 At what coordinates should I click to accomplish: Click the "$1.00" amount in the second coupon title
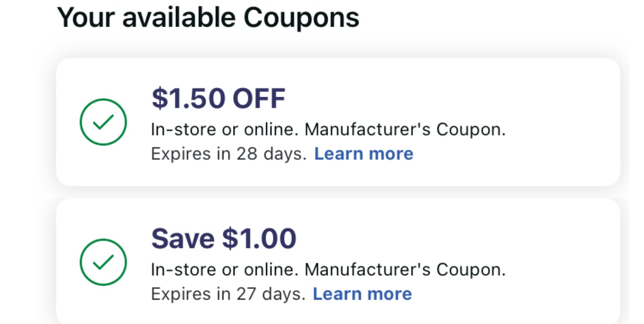pyautogui.click(x=259, y=238)
